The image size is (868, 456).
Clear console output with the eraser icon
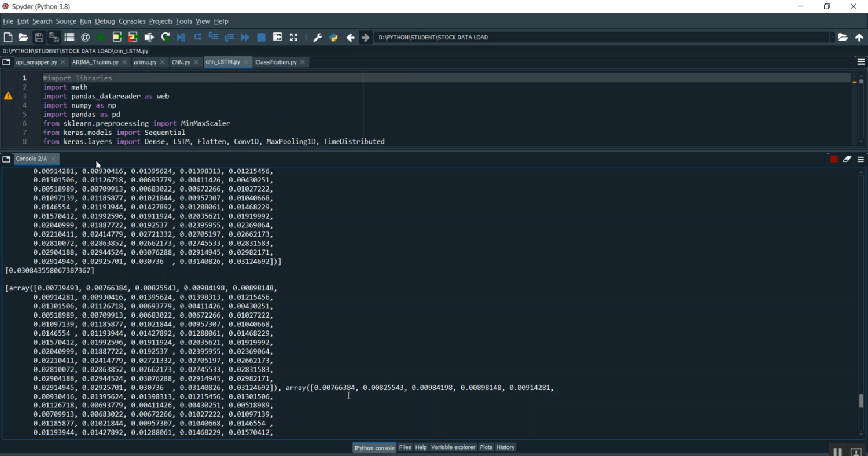(847, 159)
